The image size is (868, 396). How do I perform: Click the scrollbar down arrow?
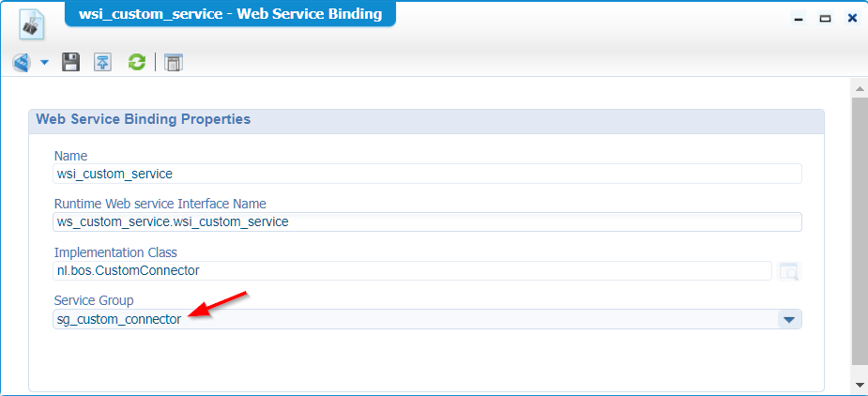(859, 386)
